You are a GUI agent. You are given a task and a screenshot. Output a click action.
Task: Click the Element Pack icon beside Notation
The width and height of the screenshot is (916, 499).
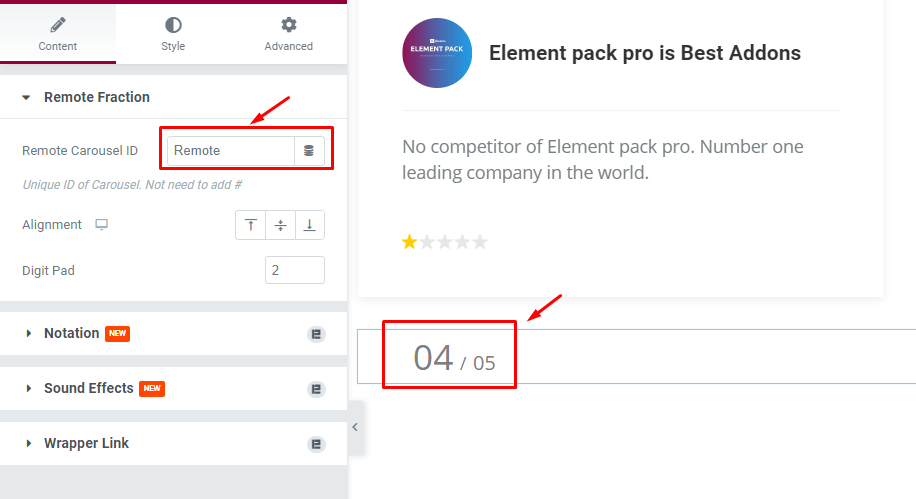click(x=316, y=334)
